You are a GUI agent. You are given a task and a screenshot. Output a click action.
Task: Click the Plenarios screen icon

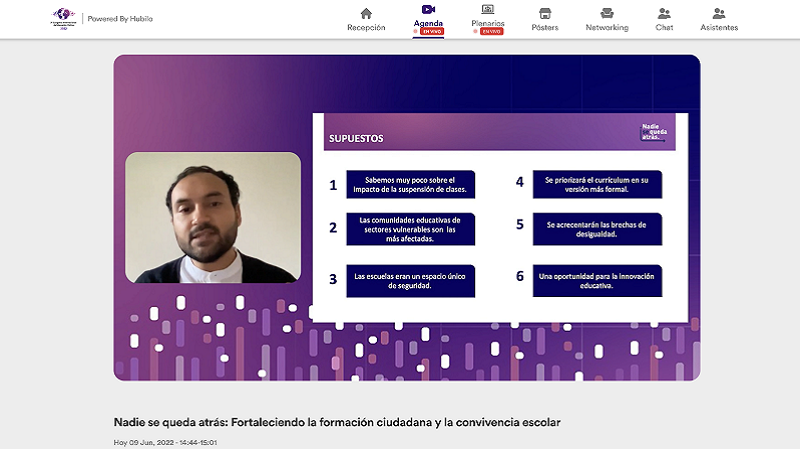click(488, 9)
